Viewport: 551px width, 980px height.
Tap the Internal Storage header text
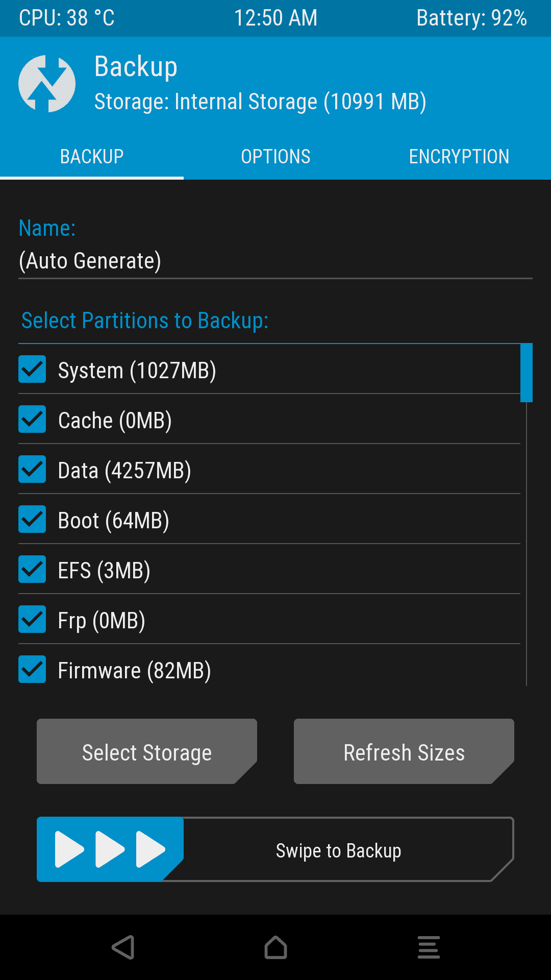point(260,102)
